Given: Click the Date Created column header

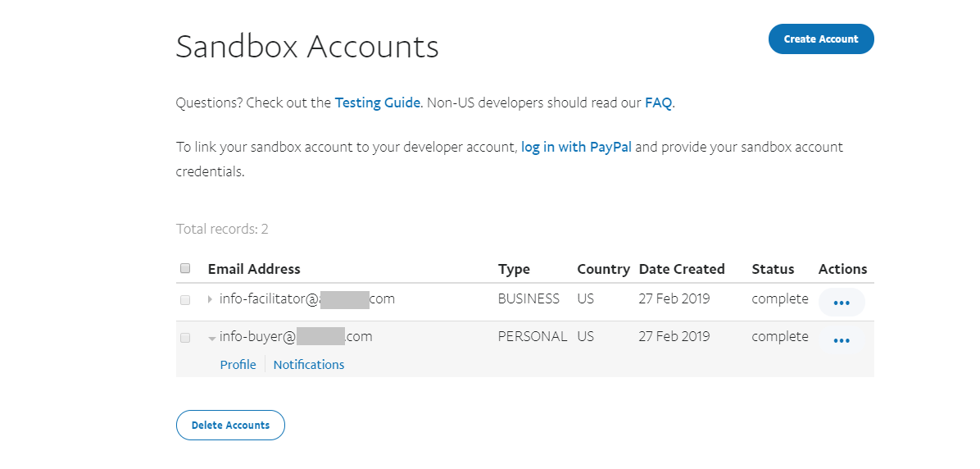Looking at the screenshot, I should click(682, 269).
